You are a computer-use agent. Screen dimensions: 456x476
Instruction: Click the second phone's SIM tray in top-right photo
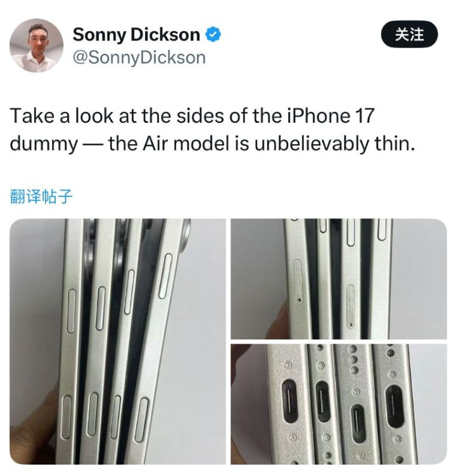(x=351, y=306)
